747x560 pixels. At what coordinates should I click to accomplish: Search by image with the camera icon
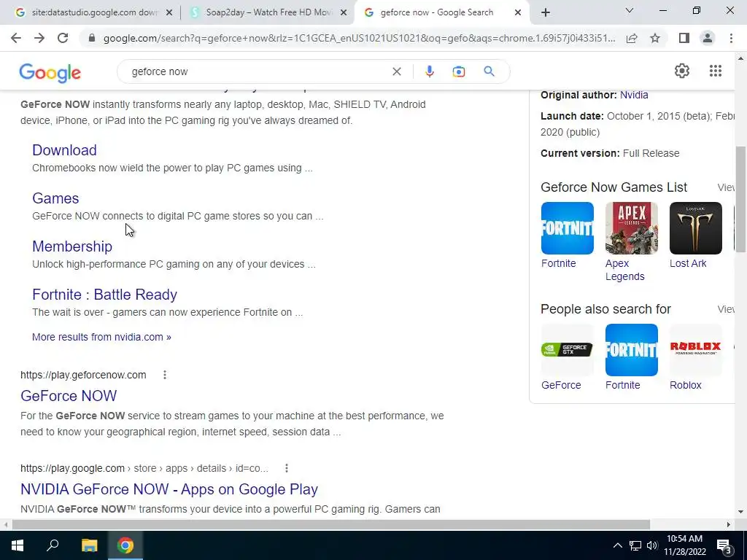pos(458,71)
